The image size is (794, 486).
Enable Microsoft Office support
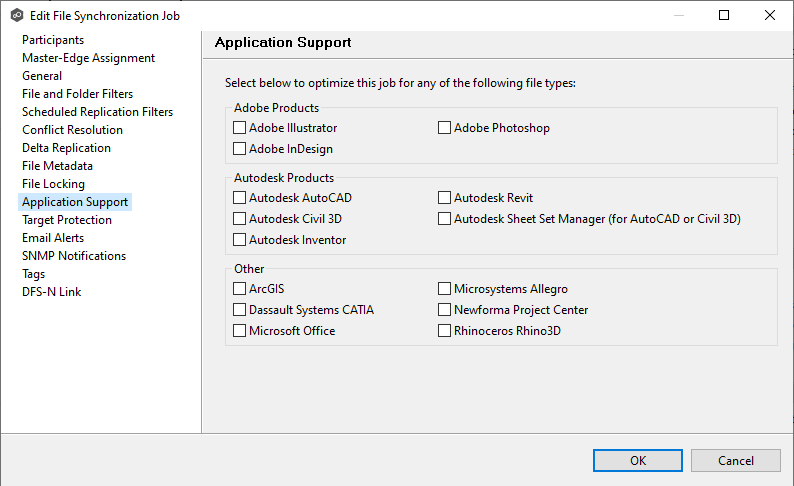[x=240, y=331]
